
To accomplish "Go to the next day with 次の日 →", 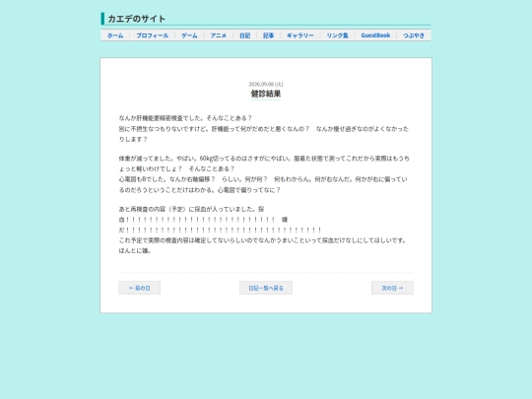I will pos(392,288).
